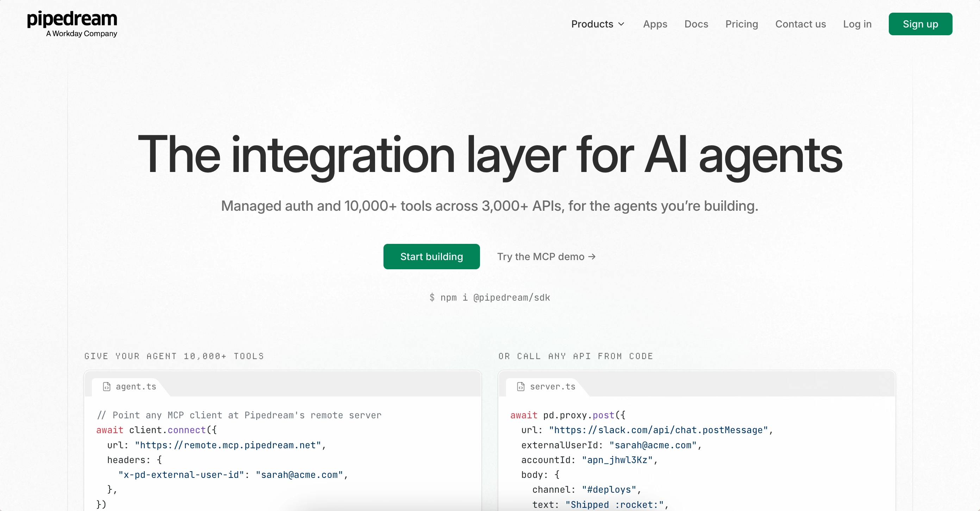Click the 'Managed auth and 10,000+ tools' subtitle
Image resolution: width=980 pixels, height=511 pixels.
[489, 206]
